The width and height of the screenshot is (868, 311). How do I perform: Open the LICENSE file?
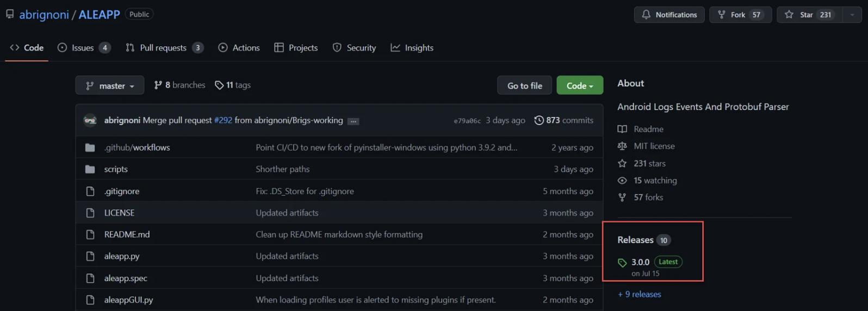119,213
